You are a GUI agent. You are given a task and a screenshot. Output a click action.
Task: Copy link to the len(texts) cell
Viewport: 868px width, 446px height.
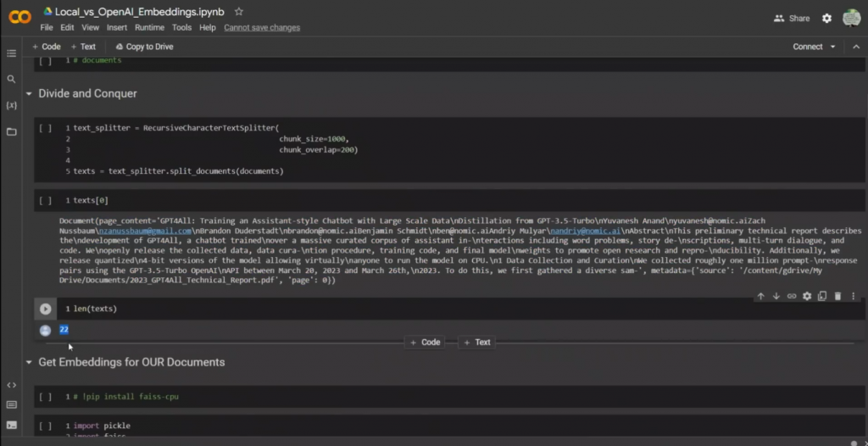point(792,297)
